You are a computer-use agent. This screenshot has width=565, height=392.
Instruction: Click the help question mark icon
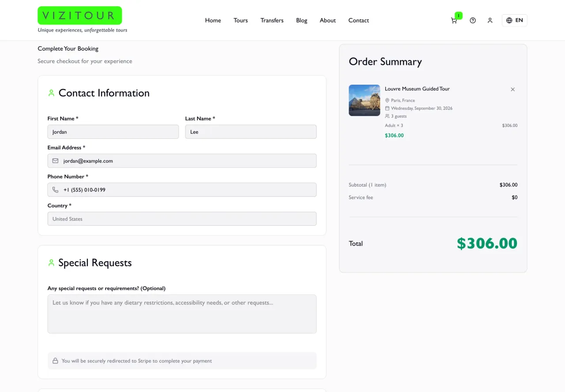click(x=473, y=20)
